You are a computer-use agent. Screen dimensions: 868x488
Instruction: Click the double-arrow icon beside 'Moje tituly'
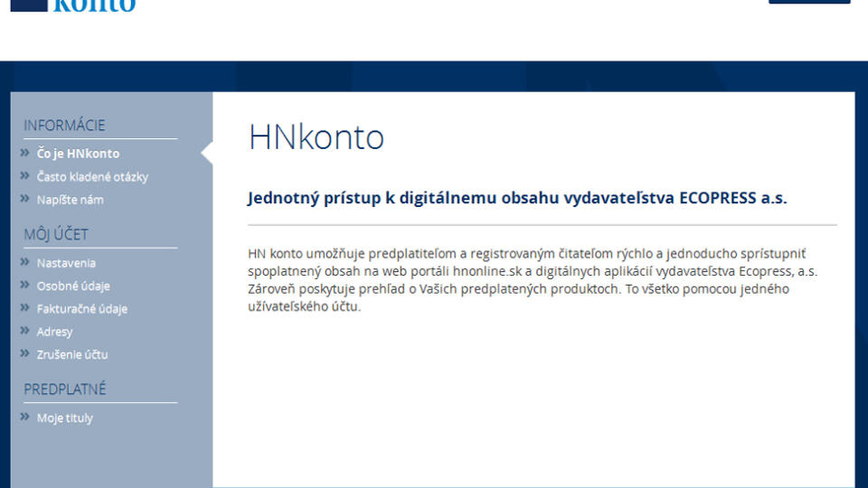point(25,417)
